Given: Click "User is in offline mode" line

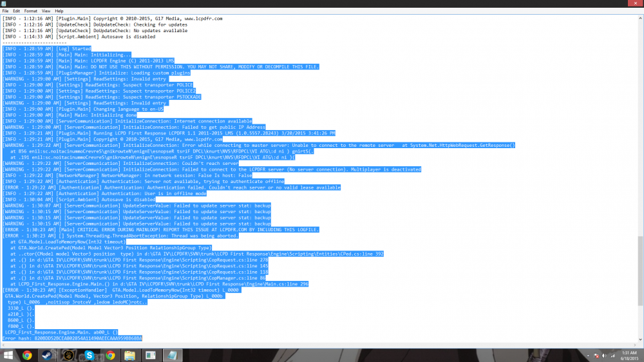Looking at the screenshot, I should [x=105, y=193].
